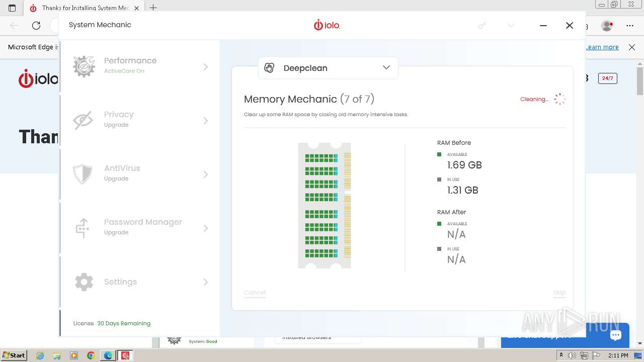Open the media player taskbar icon
The image size is (644, 362).
tap(74, 355)
